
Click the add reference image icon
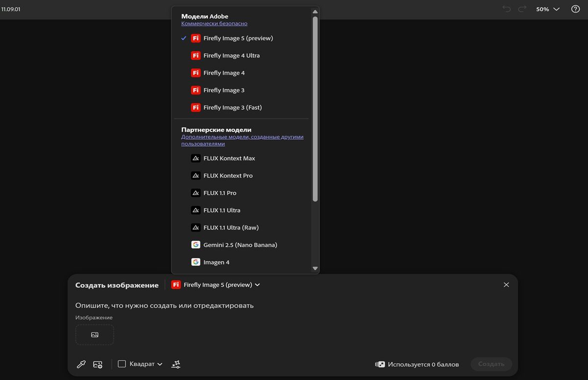(98, 364)
